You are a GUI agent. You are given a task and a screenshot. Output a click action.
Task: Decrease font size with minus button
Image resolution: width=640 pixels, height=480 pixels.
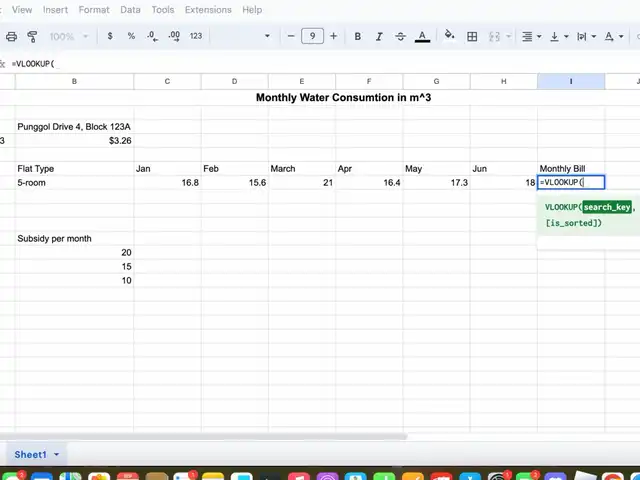(x=291, y=36)
